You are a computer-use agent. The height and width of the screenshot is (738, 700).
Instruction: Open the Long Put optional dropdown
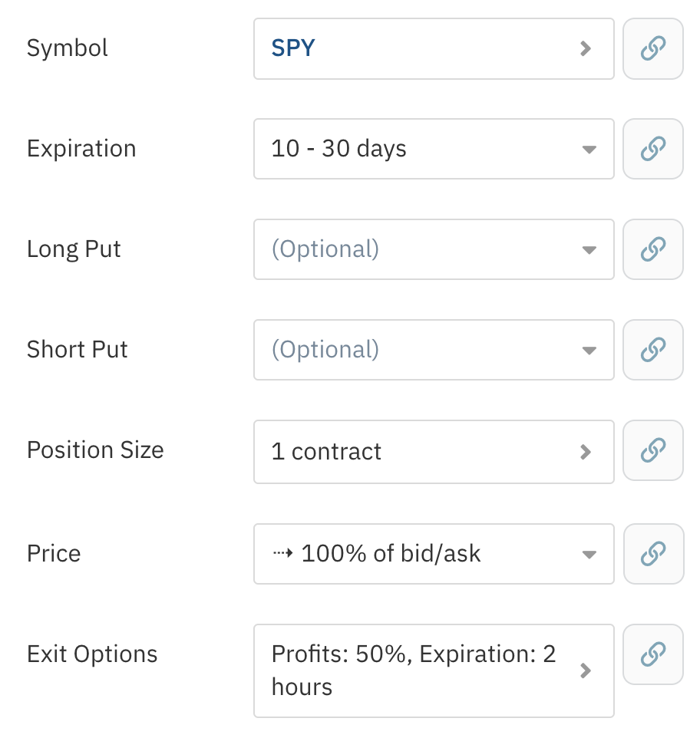[433, 249]
